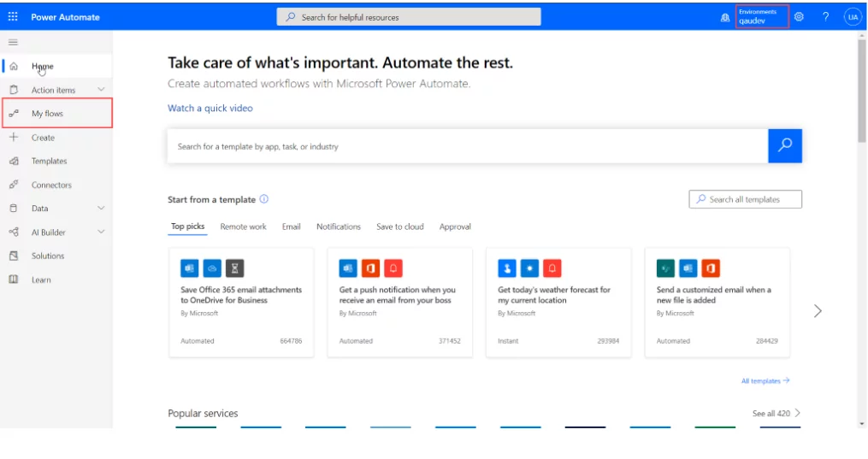
Task: Open Get today's weather forecast template
Action: [x=558, y=303]
